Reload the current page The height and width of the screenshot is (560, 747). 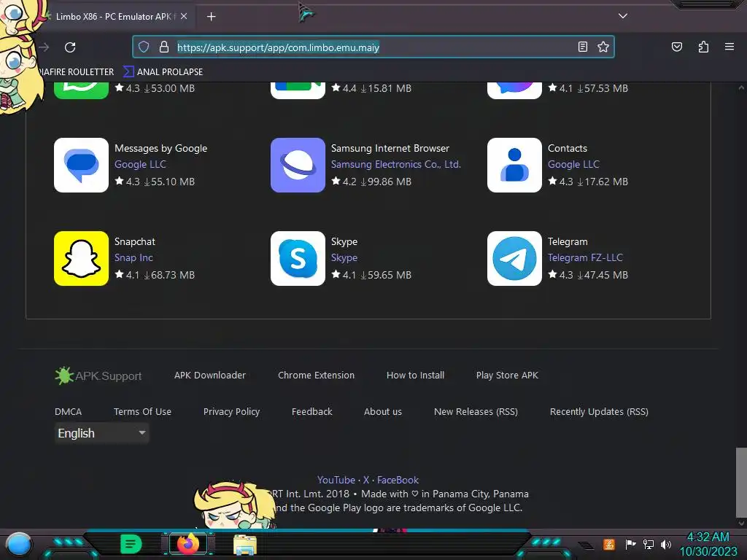click(70, 47)
